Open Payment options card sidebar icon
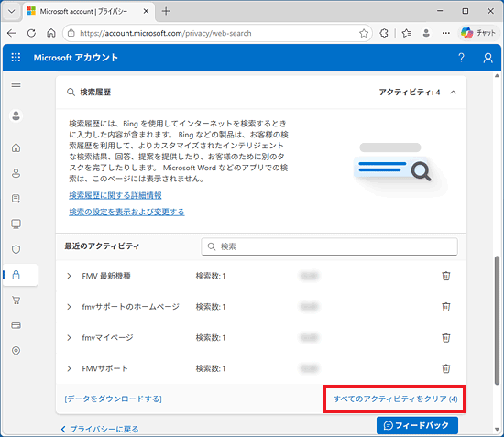504x437 pixels. click(16, 325)
